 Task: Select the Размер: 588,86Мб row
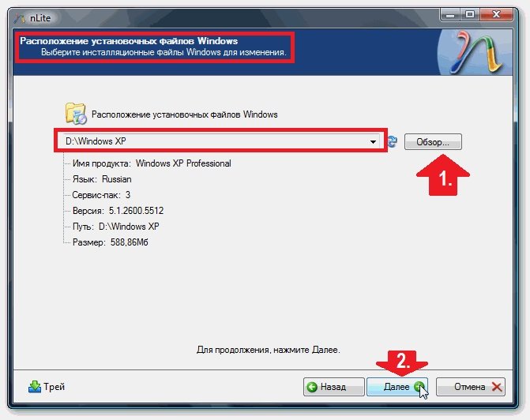(x=111, y=242)
